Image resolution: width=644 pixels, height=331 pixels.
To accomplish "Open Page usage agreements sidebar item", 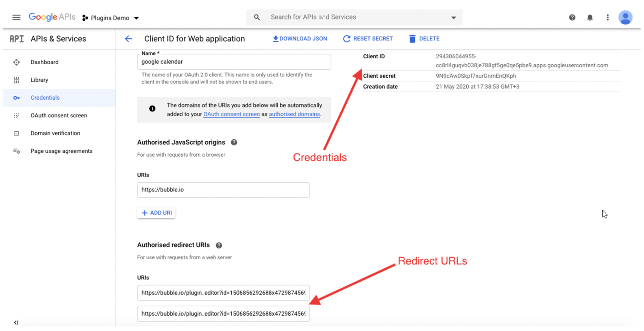I will coord(59,151).
